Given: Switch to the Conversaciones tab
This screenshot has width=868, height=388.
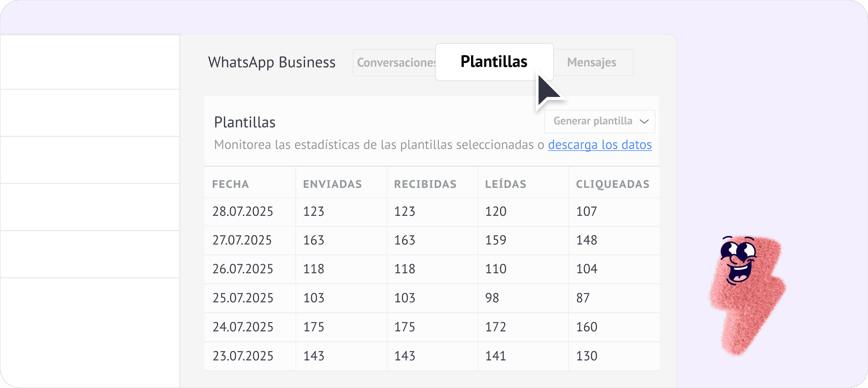Looking at the screenshot, I should [x=395, y=63].
